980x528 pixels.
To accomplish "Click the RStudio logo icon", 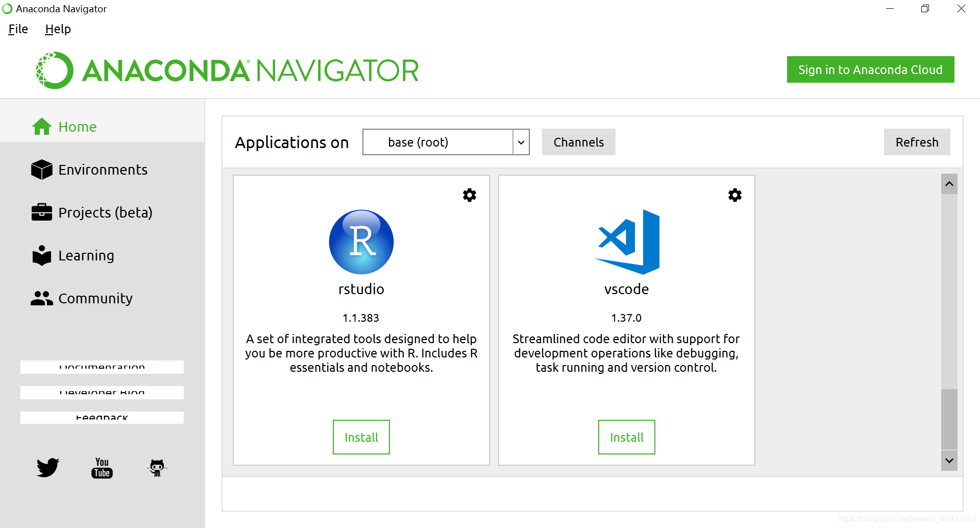I will (x=361, y=242).
